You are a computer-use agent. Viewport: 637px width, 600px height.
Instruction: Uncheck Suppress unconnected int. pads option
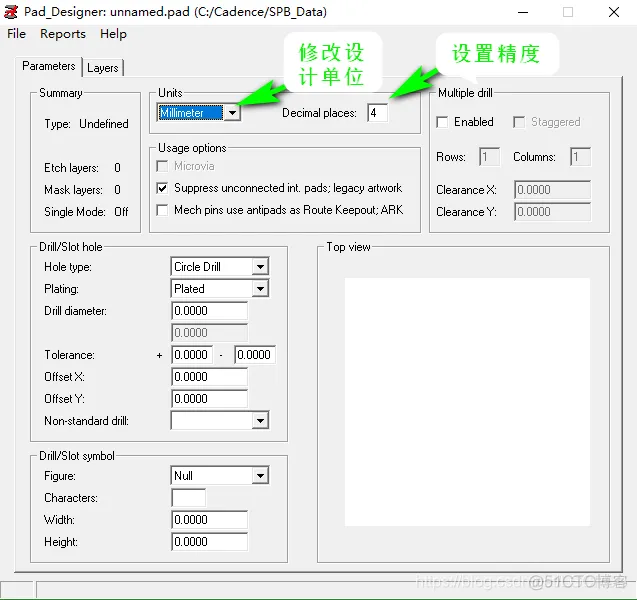162,188
